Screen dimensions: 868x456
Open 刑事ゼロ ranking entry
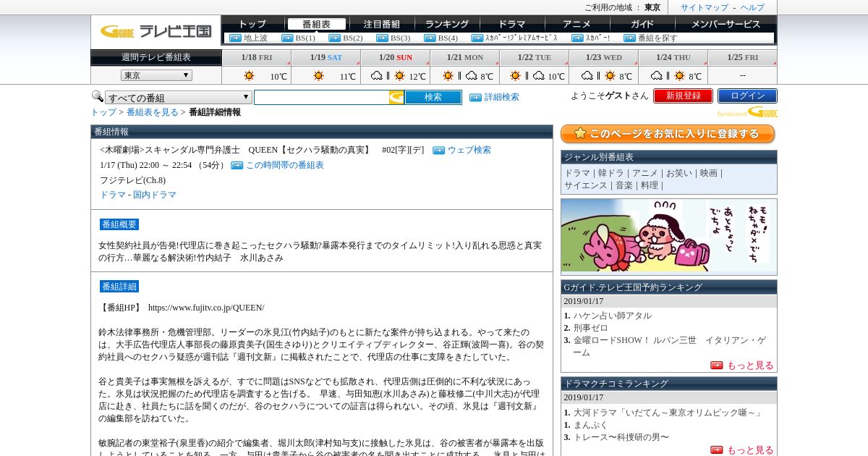pyautogui.click(x=591, y=328)
